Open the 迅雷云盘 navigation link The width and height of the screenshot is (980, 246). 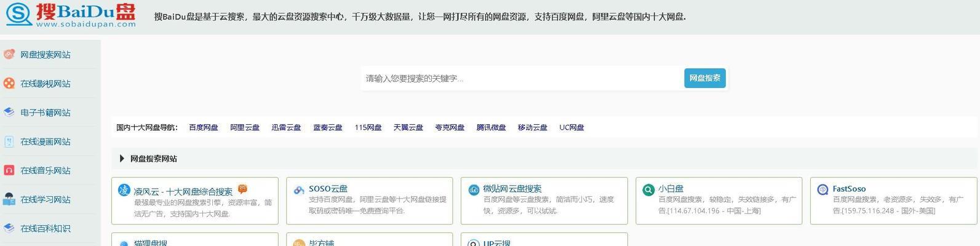pyautogui.click(x=286, y=127)
